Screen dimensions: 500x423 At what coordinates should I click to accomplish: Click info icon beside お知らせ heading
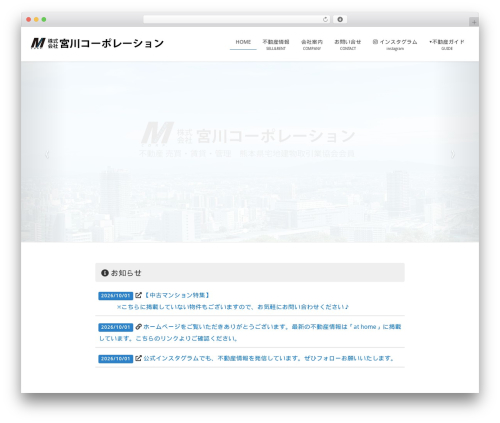pos(105,273)
